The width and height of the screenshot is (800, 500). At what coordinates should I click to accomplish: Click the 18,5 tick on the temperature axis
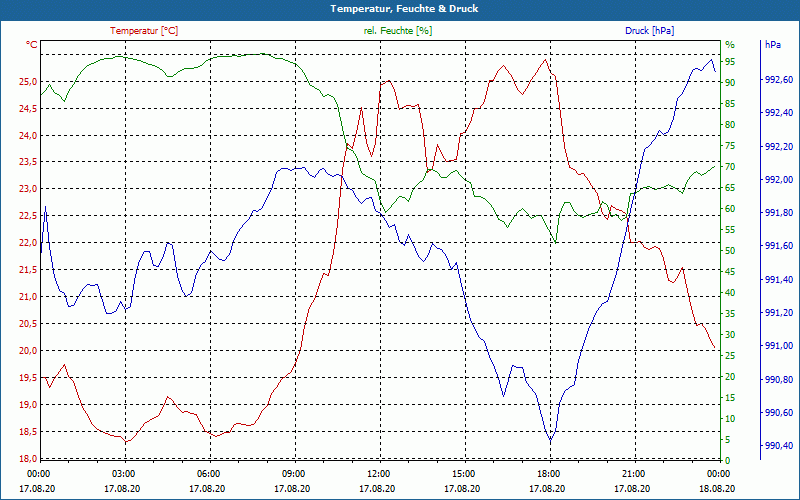click(29, 432)
